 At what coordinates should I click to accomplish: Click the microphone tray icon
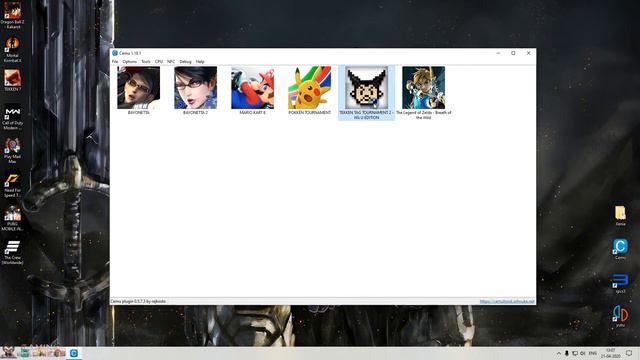pyautogui.click(x=567, y=353)
